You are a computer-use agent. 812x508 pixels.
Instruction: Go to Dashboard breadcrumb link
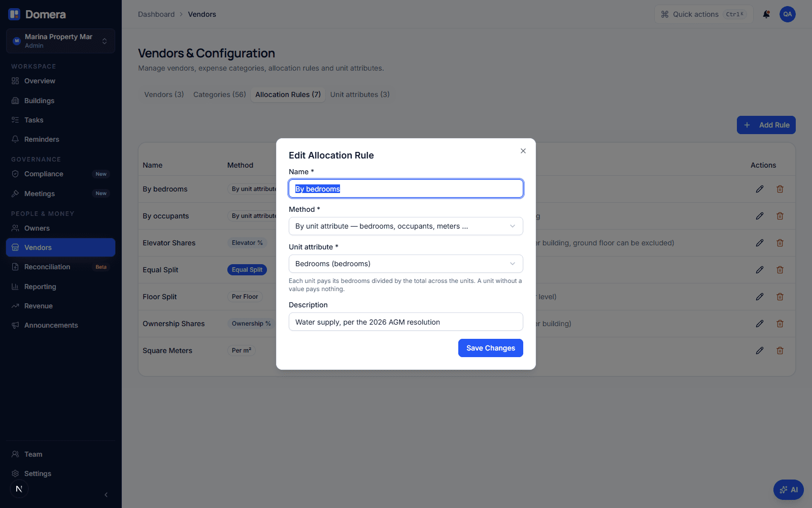[156, 14]
